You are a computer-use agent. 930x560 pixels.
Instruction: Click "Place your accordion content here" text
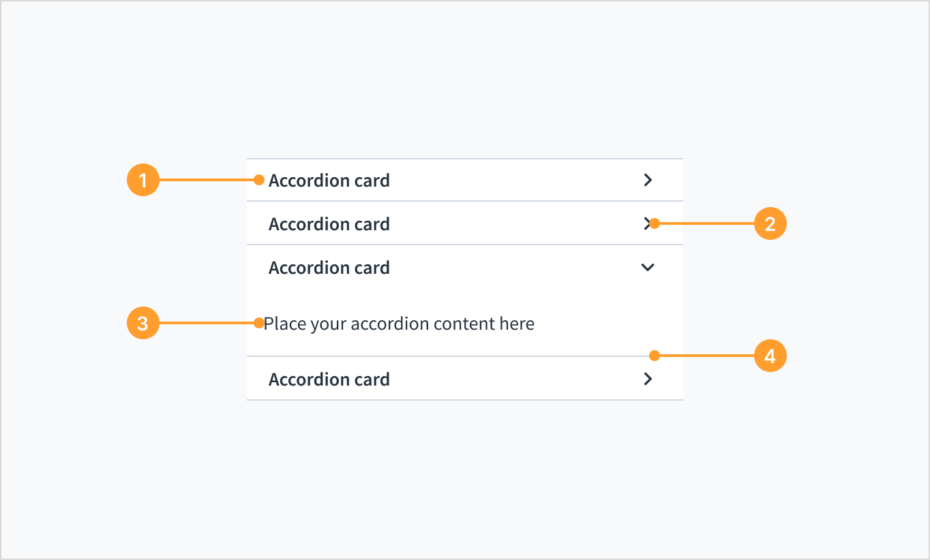tap(399, 324)
